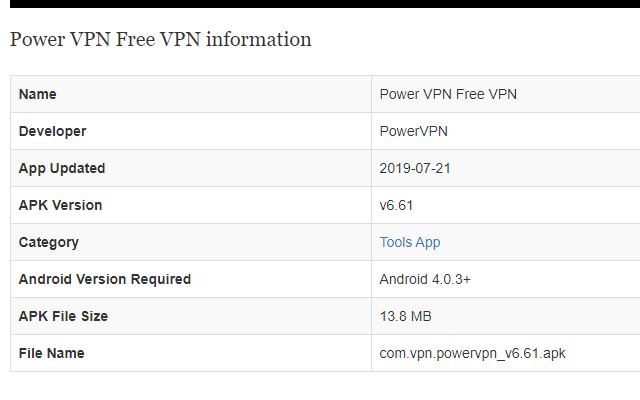Select the 'Power VPN Free VPN' name value
Viewport: 640px width, 400px height.
pyautogui.click(x=448, y=94)
